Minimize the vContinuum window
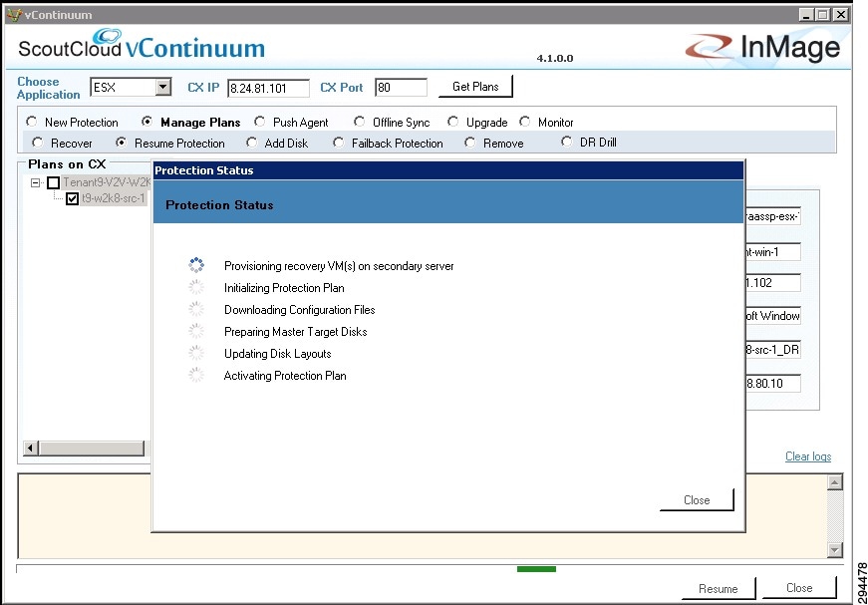868x605 pixels. 806,14
